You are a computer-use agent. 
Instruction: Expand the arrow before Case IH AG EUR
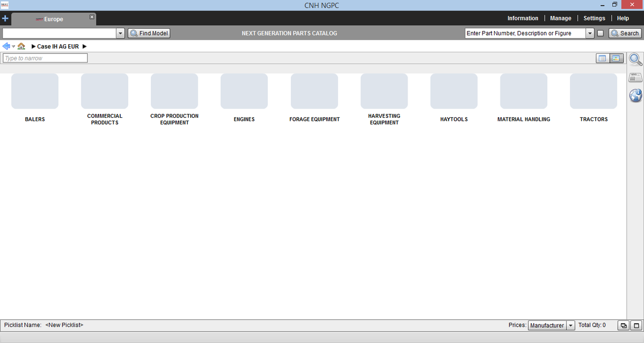click(x=33, y=46)
